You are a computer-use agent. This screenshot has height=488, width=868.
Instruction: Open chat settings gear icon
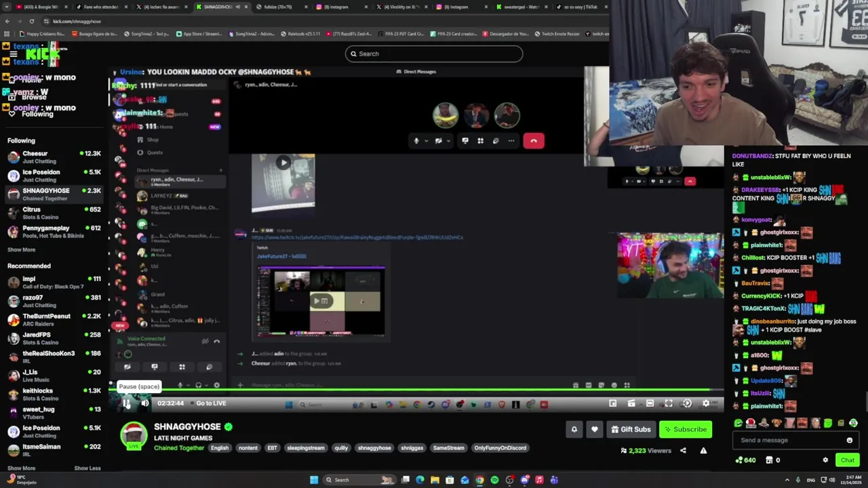pyautogui.click(x=825, y=460)
